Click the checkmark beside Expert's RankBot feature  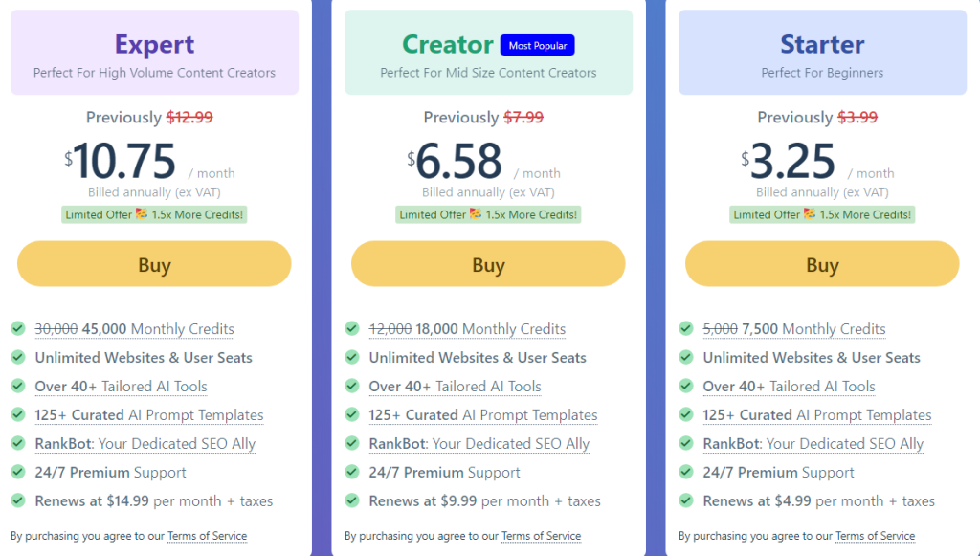(18, 443)
